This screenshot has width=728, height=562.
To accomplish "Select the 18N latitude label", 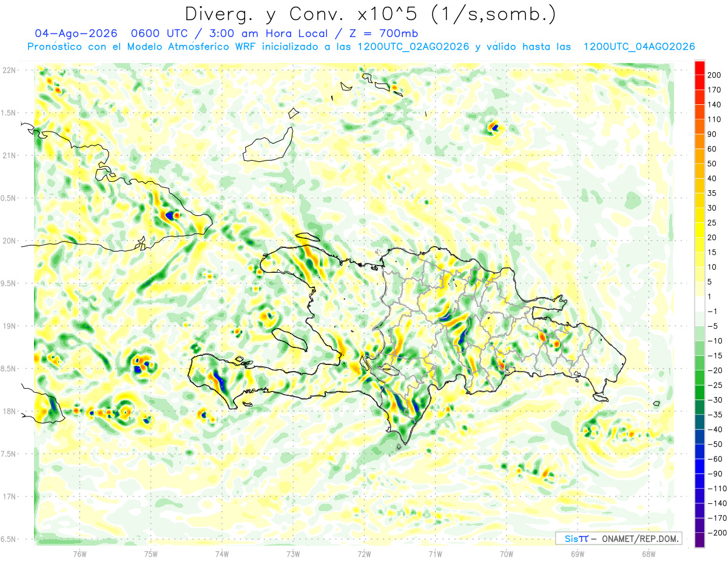I will coord(10,412).
